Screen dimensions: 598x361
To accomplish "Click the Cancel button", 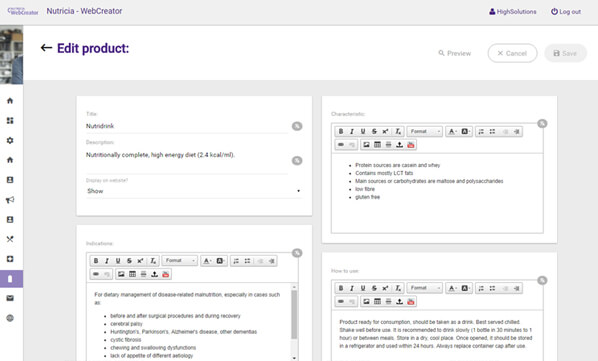I will click(x=512, y=53).
